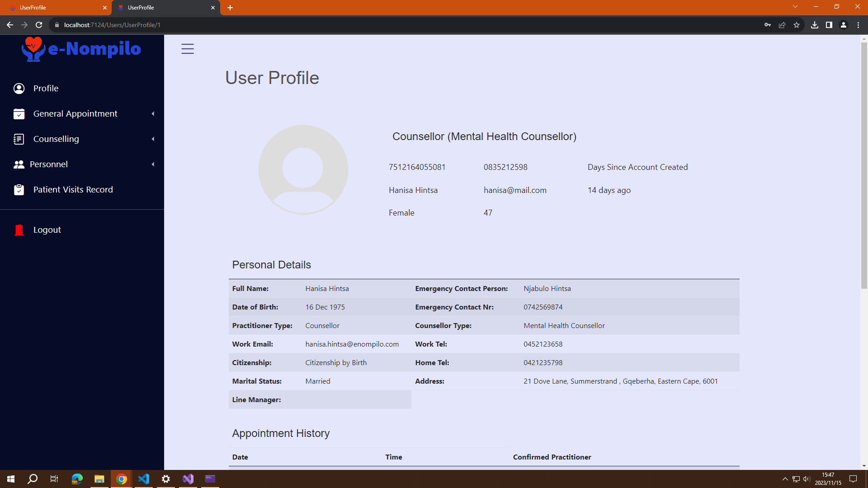Click the General Appointment calendar icon
The image size is (868, 488).
pos(19,114)
